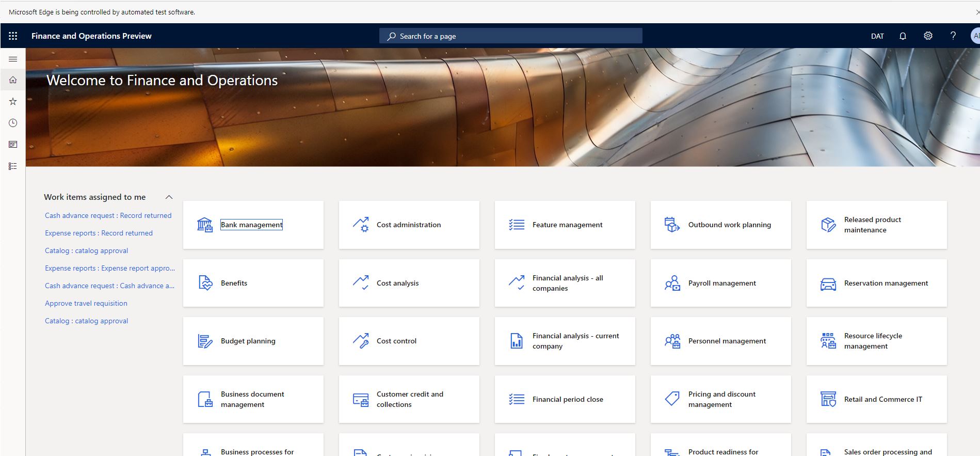Screen dimensions: 980x456
Task: Open Modules list icon in sidebar
Action: click(13, 166)
